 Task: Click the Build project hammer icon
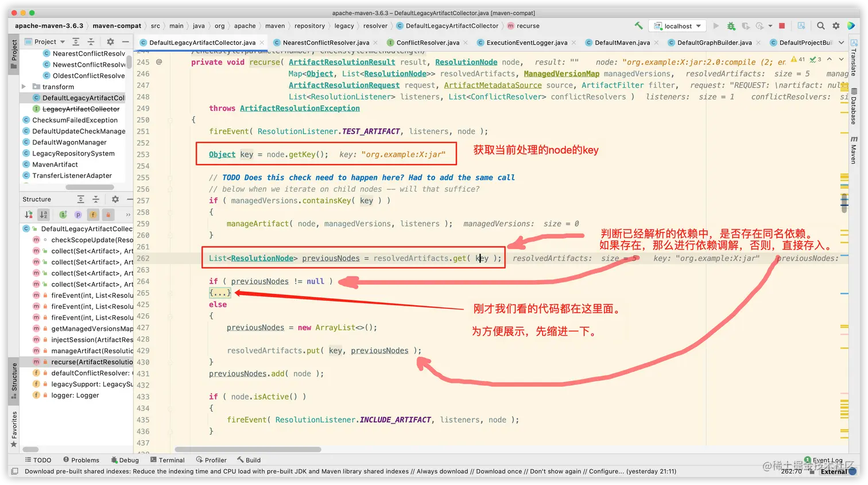[638, 26]
